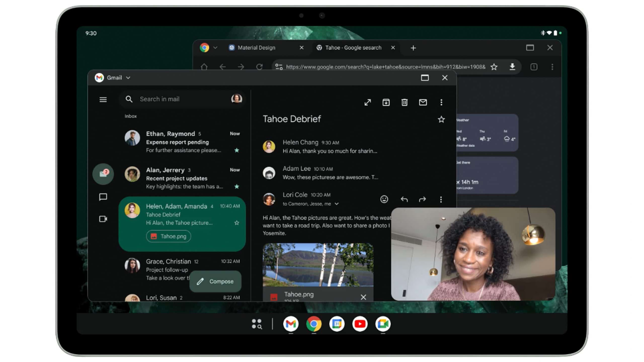Dismiss the Tahoe.png attachment preview
Image resolution: width=644 pixels, height=362 pixels.
(363, 297)
